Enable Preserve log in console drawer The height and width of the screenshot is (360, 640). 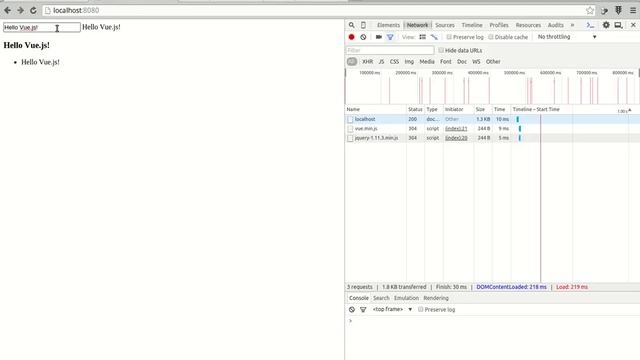point(420,309)
